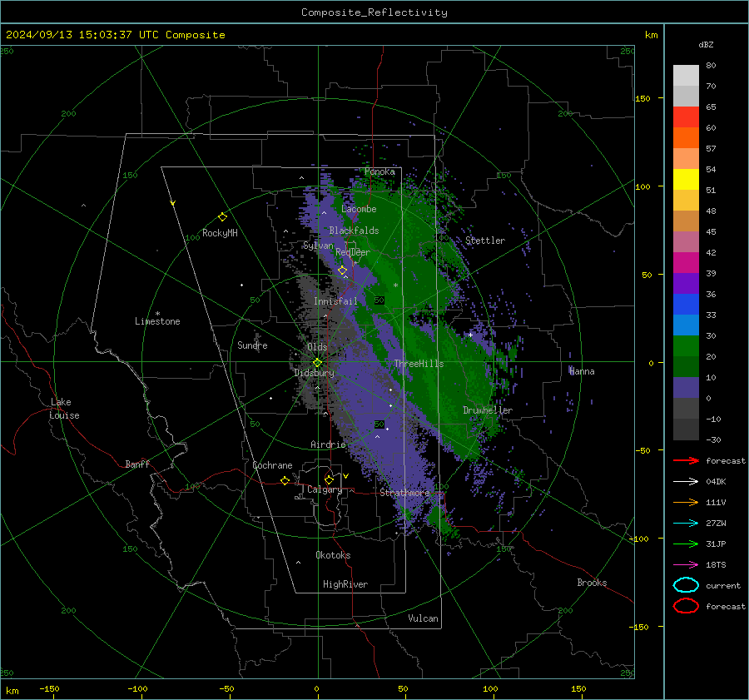Viewport: 749px width, 700px height.
Task: Click the dBZ legend heading
Action: pyautogui.click(x=706, y=44)
